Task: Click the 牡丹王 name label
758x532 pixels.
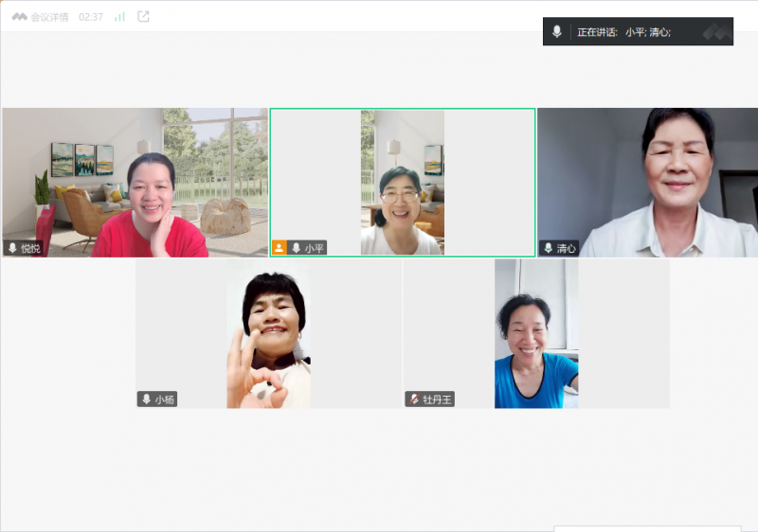Action: pyautogui.click(x=438, y=399)
